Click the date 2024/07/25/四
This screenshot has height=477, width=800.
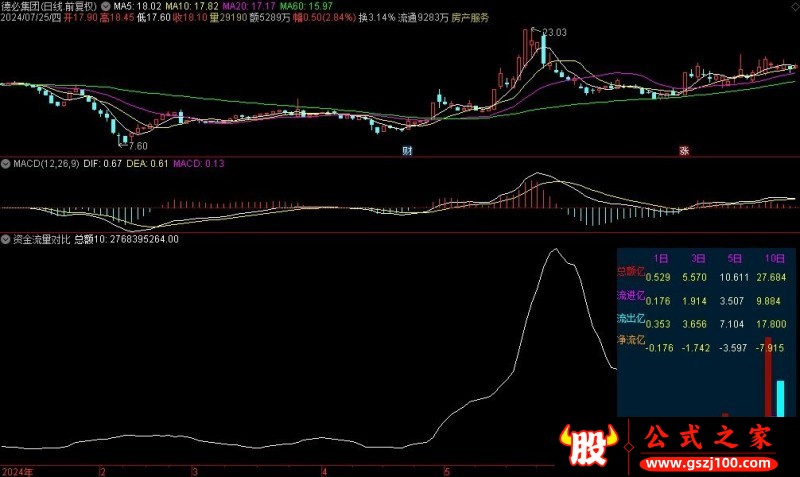[31, 18]
